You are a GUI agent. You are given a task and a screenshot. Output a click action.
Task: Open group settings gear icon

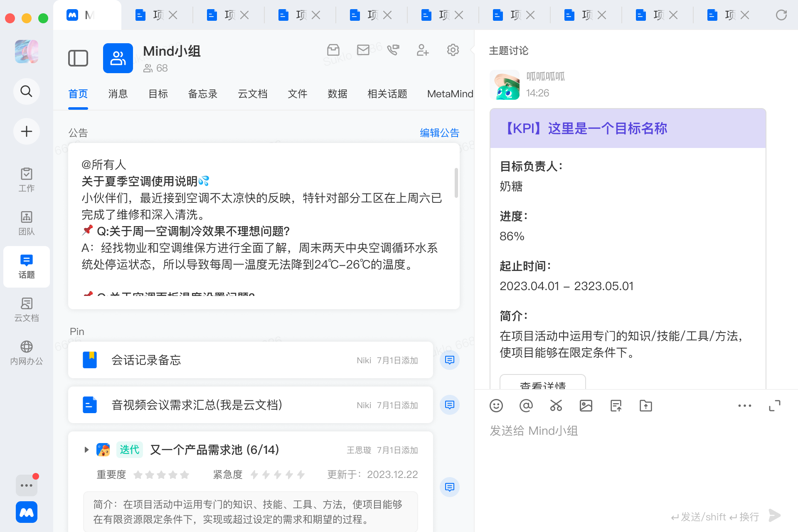click(453, 50)
